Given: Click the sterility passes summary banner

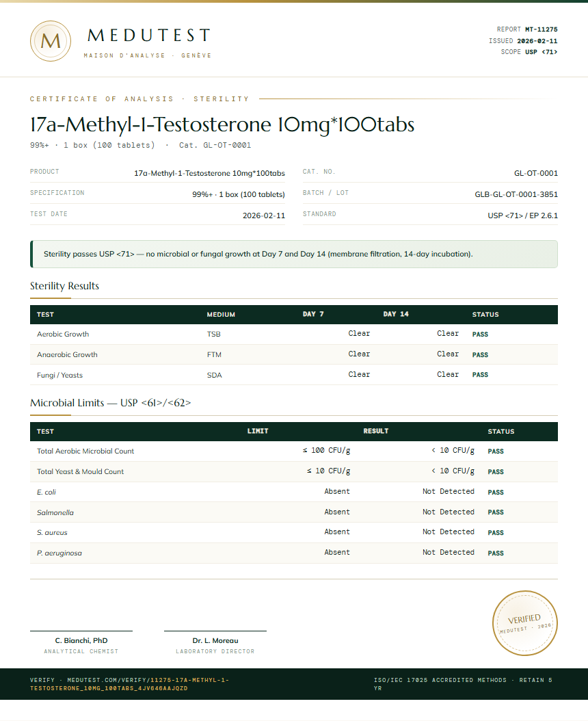Looking at the screenshot, I should pyautogui.click(x=294, y=254).
